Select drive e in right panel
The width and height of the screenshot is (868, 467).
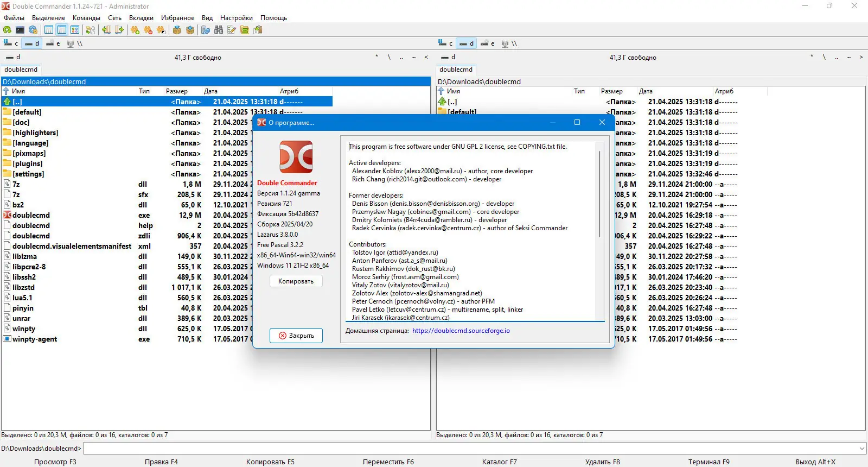click(488, 43)
